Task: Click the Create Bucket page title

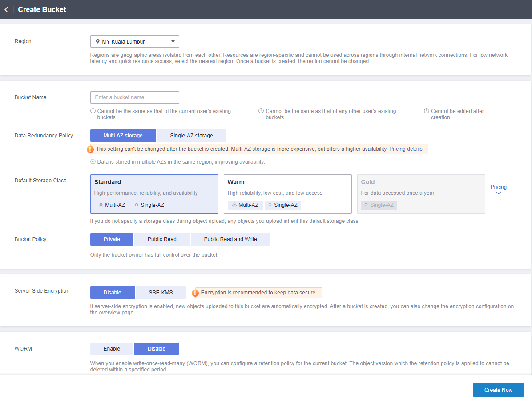Action: click(x=42, y=9)
